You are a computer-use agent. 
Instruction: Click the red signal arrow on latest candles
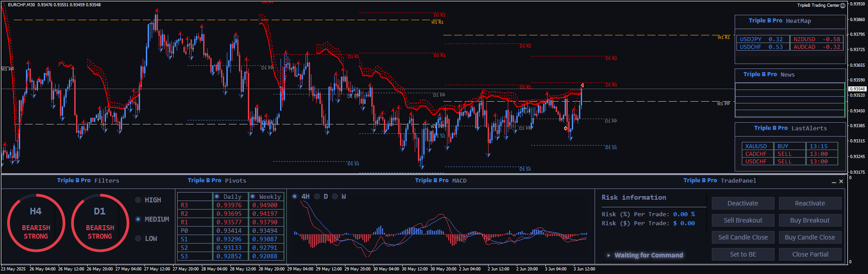[x=566, y=128]
